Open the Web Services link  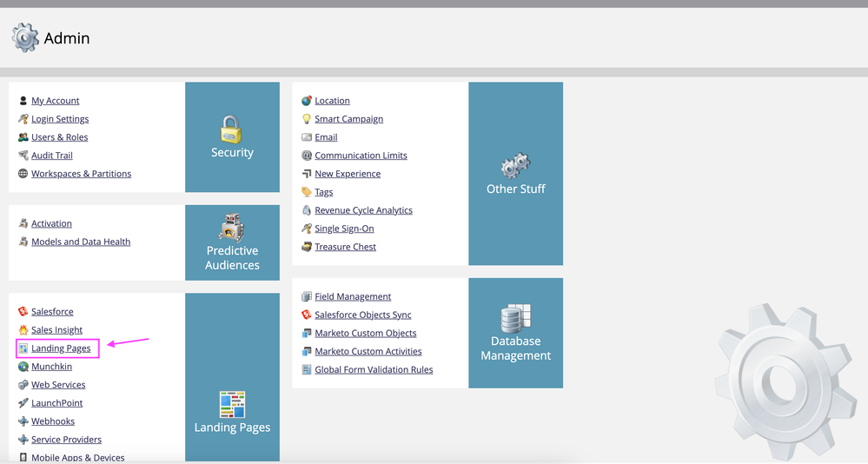[x=58, y=385]
